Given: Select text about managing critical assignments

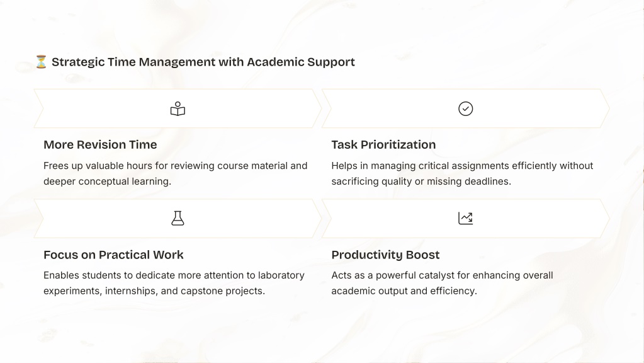Looking at the screenshot, I should (x=462, y=173).
